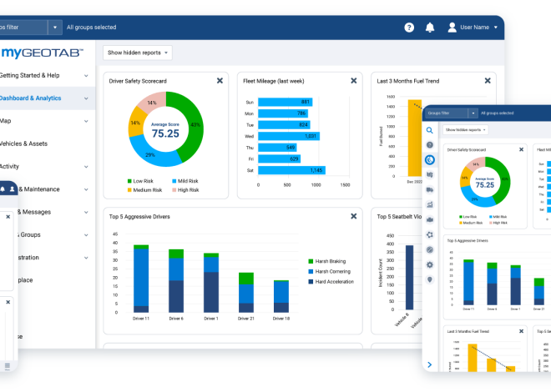
Task: Open the map icon in the tablet sidebar
Action: pos(429,175)
